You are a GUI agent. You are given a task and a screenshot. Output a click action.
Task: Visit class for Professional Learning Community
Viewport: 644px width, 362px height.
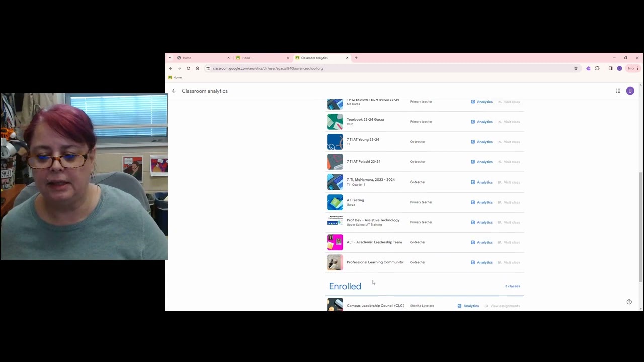click(509, 262)
